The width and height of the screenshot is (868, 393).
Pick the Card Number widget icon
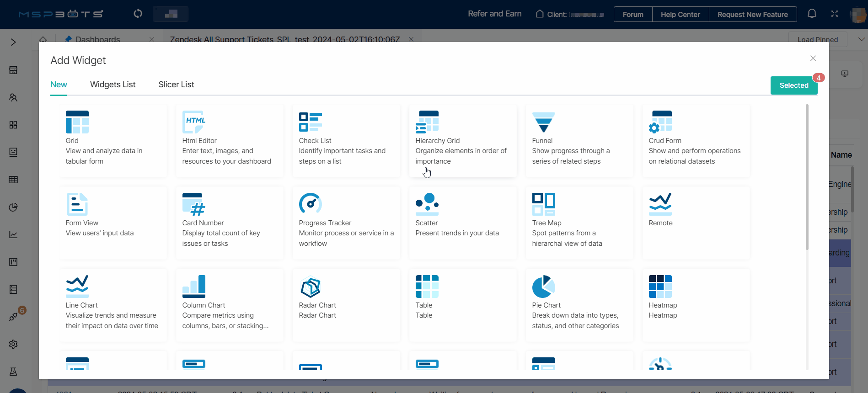coord(193,204)
